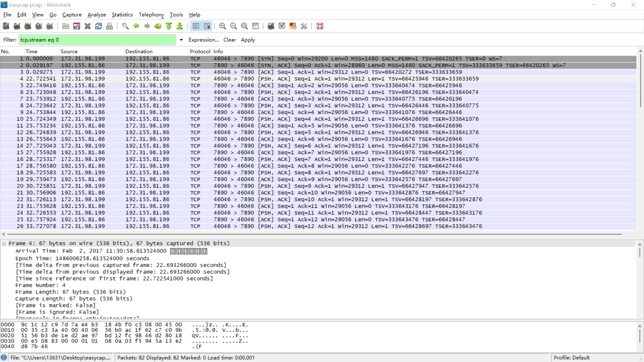Viewport: 644px width, 362px height.
Task: Open the Telephony menu
Action: tap(151, 15)
